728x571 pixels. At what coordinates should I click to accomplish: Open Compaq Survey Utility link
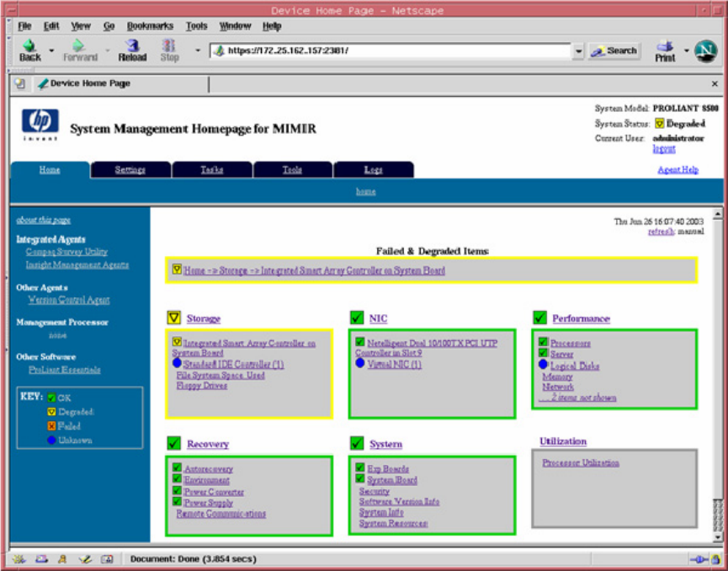[66, 251]
